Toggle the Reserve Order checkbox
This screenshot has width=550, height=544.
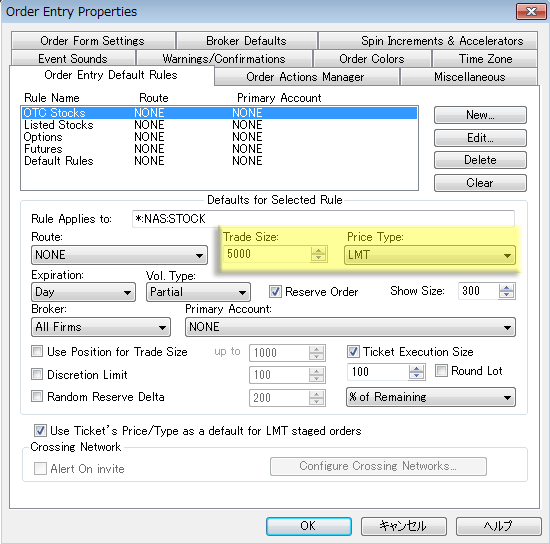pos(275,291)
